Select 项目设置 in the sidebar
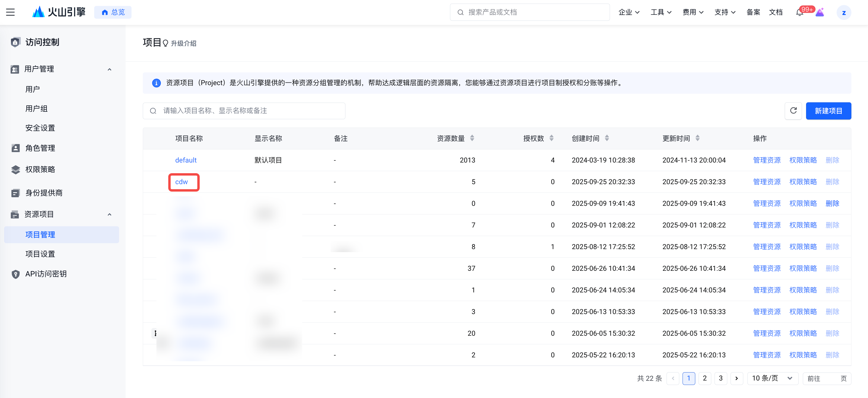The height and width of the screenshot is (398, 868). point(40,254)
